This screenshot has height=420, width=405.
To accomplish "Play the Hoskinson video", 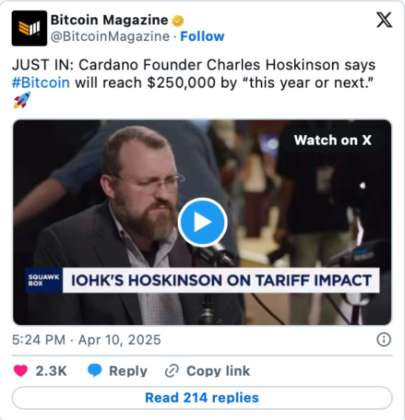I will coord(202,222).
